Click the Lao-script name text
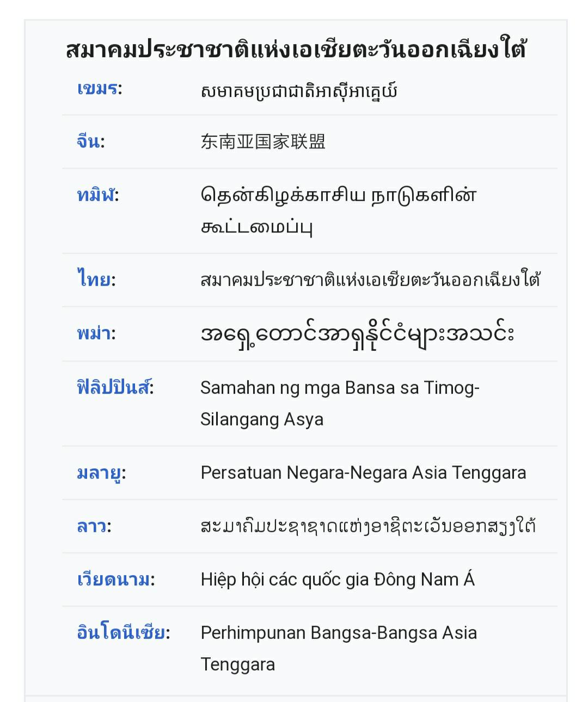 click(x=368, y=526)
